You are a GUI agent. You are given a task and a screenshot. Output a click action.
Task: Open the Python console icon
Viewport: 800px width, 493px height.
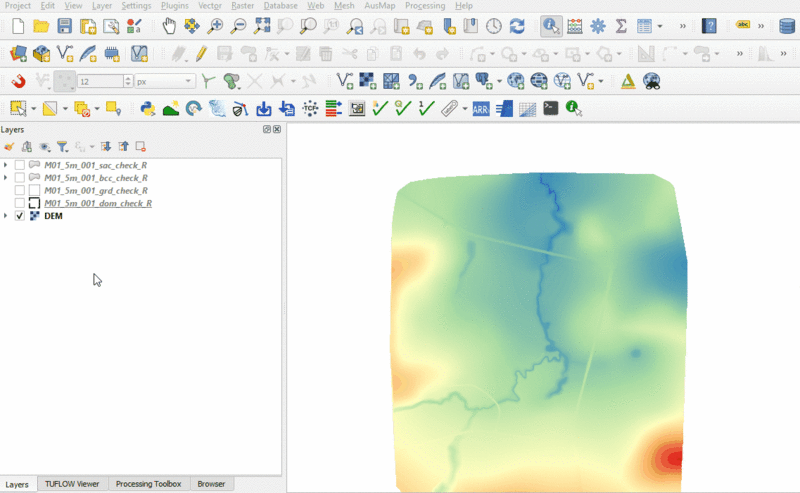coord(148,109)
